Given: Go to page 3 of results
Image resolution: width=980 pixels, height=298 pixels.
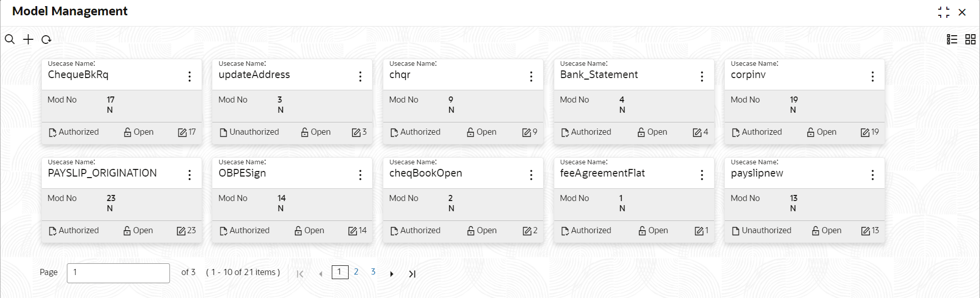Looking at the screenshot, I should point(373,272).
